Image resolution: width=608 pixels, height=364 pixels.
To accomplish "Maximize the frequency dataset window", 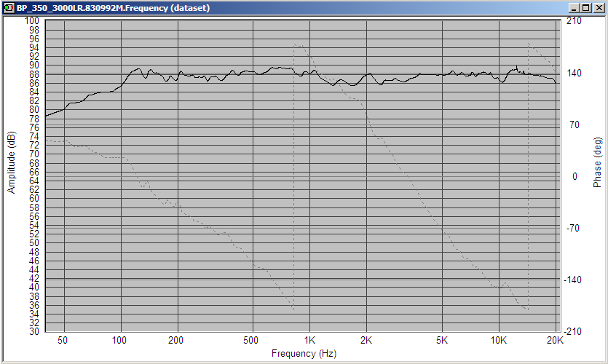I will pyautogui.click(x=586, y=8).
